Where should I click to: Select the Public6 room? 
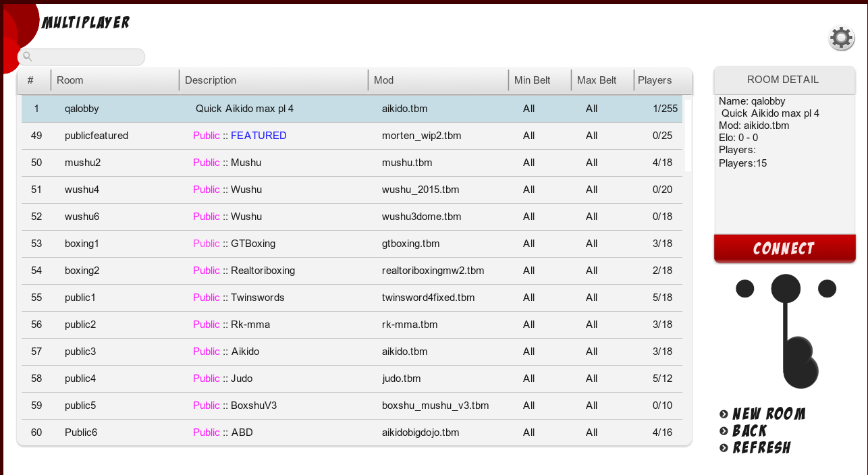[x=352, y=432]
